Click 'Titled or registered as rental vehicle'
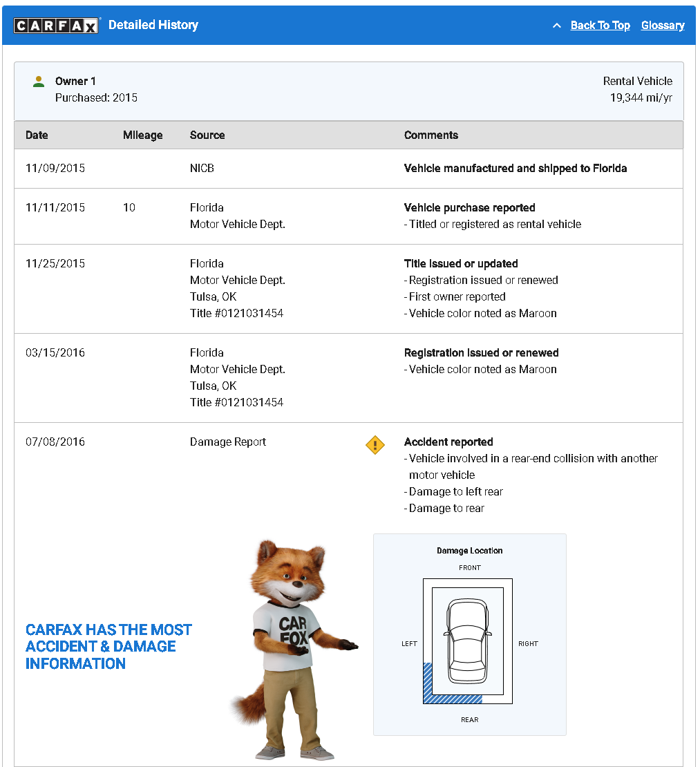 click(493, 225)
